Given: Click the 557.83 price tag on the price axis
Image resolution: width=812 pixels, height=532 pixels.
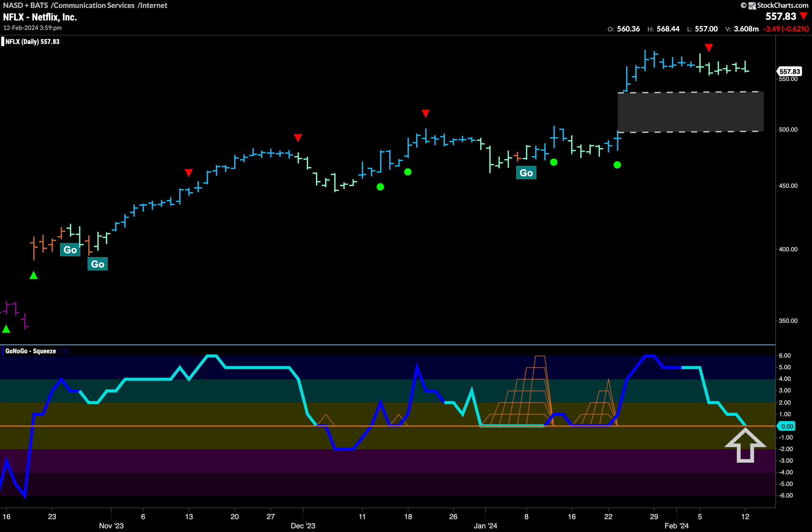Looking at the screenshot, I should point(789,71).
